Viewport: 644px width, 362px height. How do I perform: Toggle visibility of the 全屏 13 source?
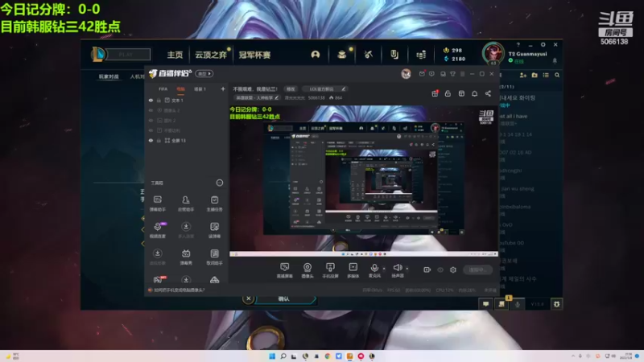click(151, 141)
